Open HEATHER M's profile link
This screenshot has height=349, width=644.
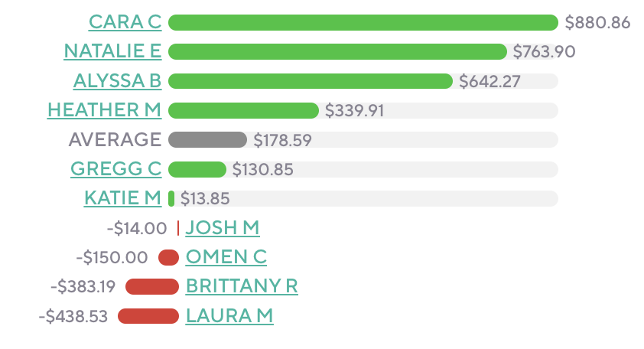coord(104,110)
